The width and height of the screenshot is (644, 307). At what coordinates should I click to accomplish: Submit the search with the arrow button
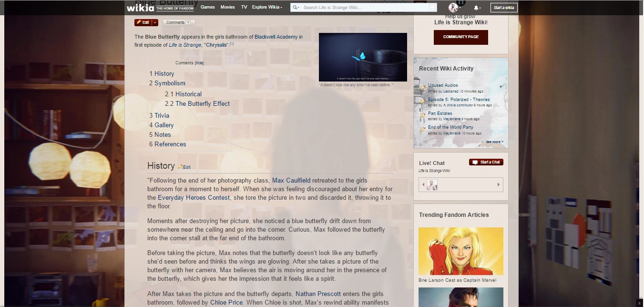click(x=432, y=8)
